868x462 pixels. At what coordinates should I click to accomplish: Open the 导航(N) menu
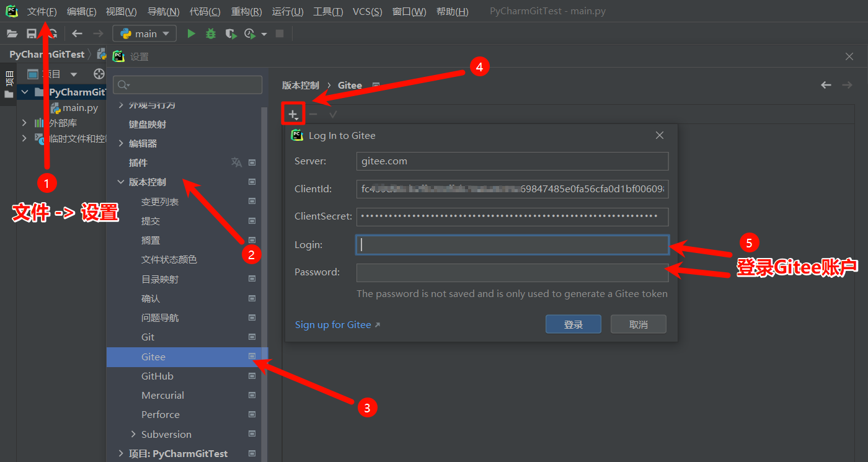pos(164,12)
